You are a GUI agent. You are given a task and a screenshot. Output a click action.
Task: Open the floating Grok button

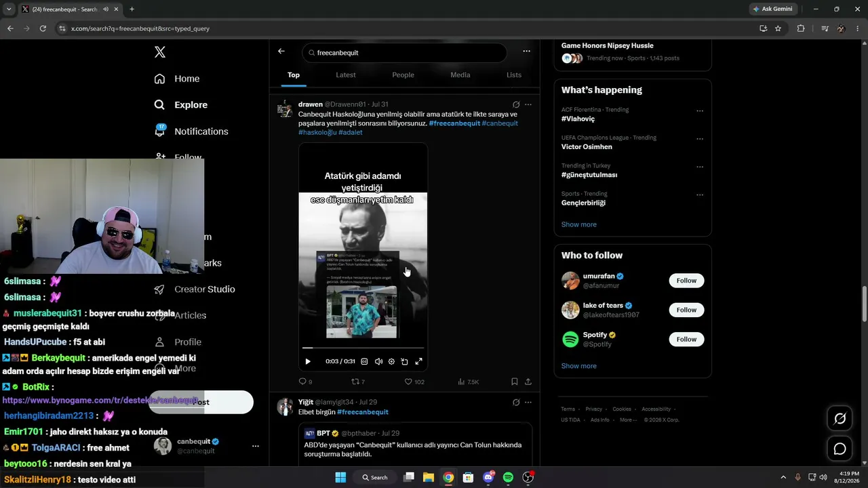point(840,419)
